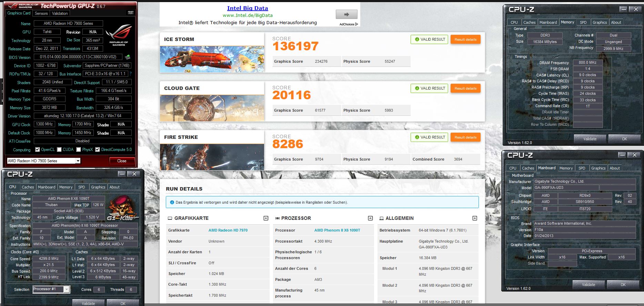This screenshot has width=644, height=306.
Task: Collapse the Prozessor section
Action: click(x=370, y=218)
